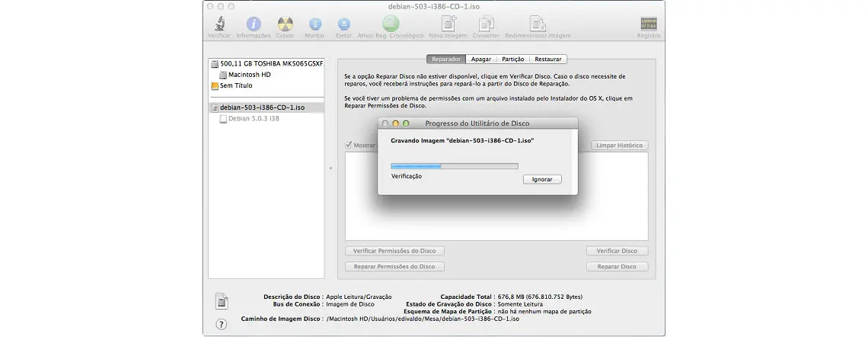
Task: Switch to the Restaurar tab
Action: (x=548, y=59)
